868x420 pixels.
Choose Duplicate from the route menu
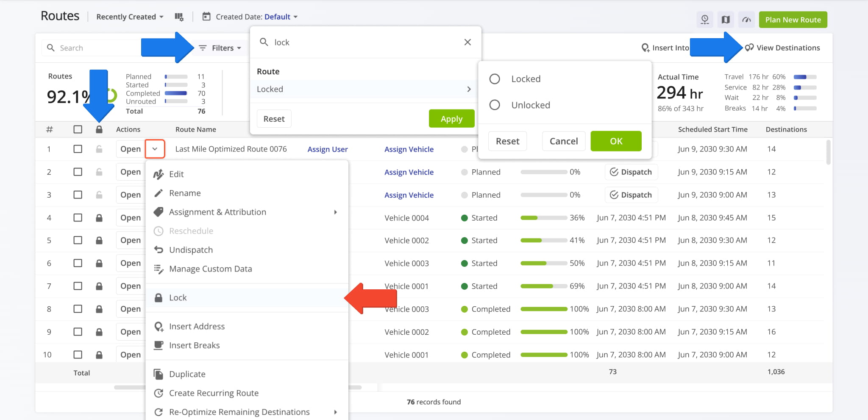tap(247, 374)
